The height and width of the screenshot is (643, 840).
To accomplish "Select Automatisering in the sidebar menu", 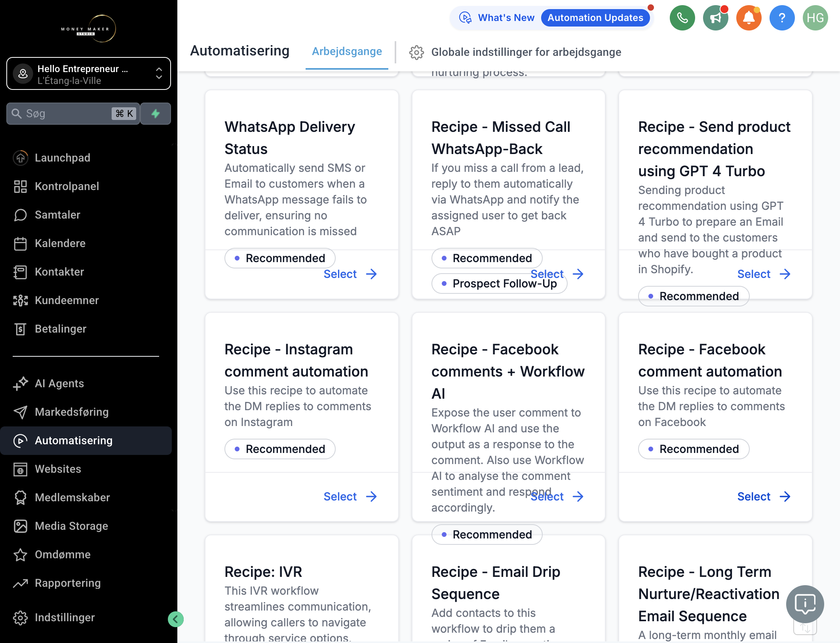I will click(86, 440).
